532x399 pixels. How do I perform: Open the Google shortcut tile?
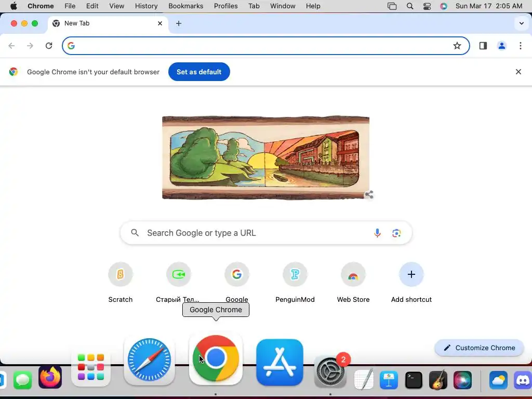click(237, 282)
